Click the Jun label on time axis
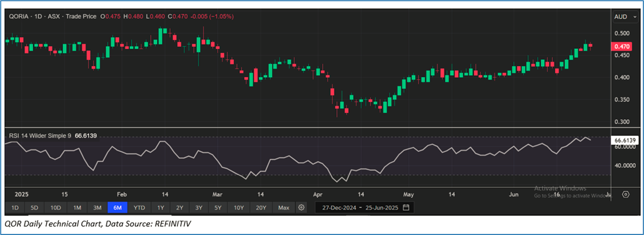The height and width of the screenshot is (235, 644). coord(514,194)
